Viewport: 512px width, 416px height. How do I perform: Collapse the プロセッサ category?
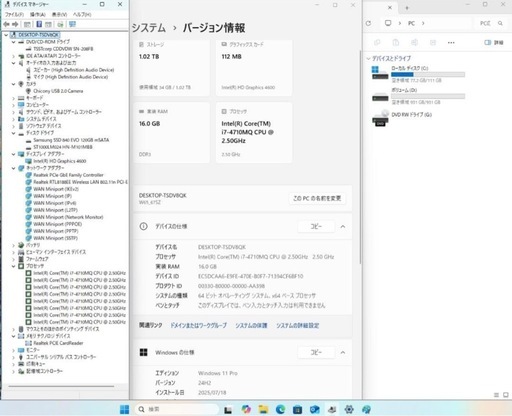(x=13, y=266)
